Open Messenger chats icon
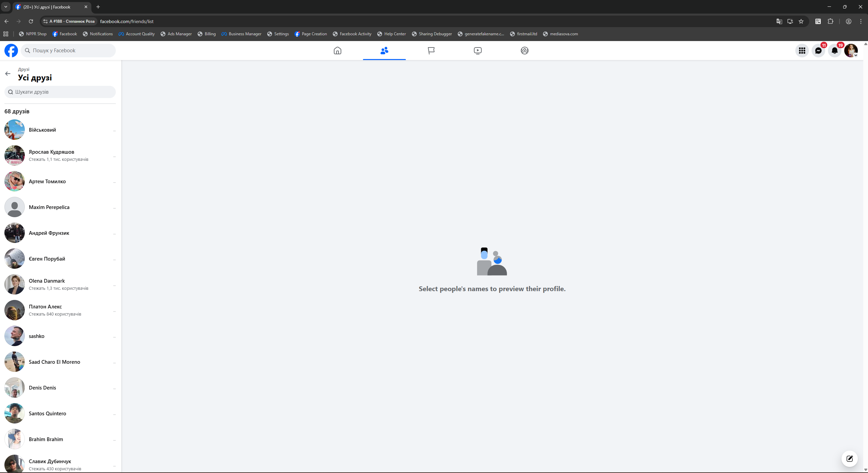This screenshot has width=868, height=473. coord(818,51)
